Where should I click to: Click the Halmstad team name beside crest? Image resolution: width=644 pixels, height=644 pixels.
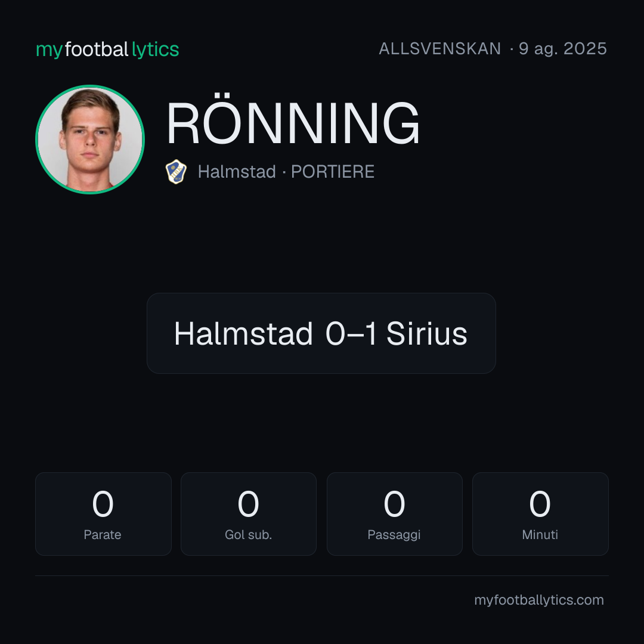click(237, 172)
